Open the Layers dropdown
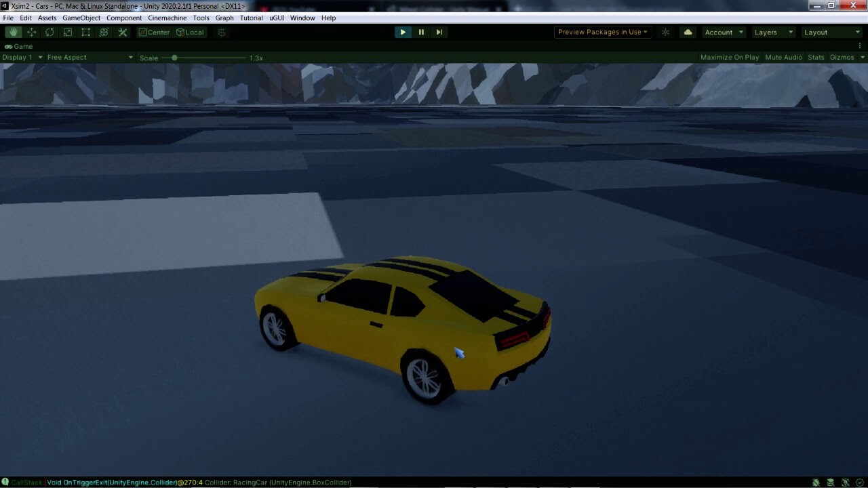This screenshot has height=488, width=868. [x=772, y=32]
